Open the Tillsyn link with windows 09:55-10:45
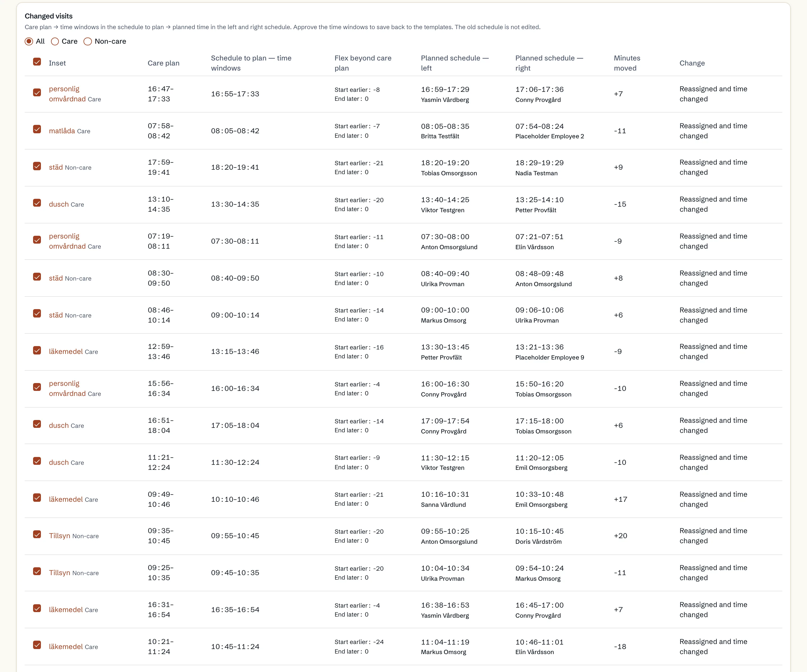This screenshot has width=807, height=672. click(x=60, y=536)
